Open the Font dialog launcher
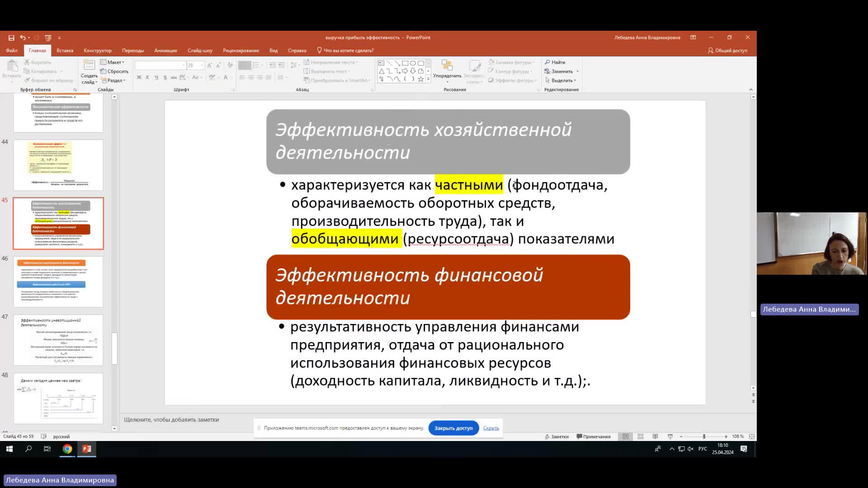The width and height of the screenshot is (868, 488). 233,90
